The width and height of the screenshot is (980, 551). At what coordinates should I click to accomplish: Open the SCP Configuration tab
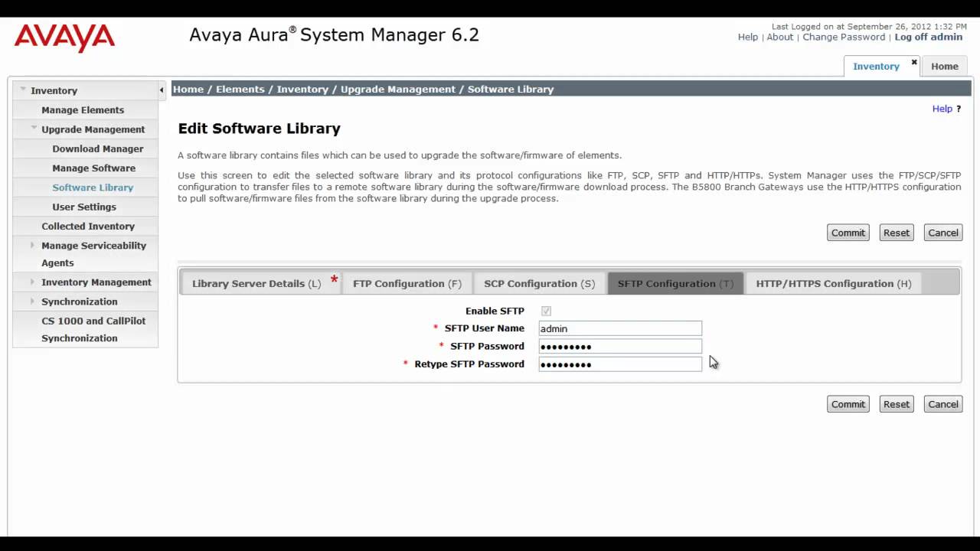[x=540, y=283]
